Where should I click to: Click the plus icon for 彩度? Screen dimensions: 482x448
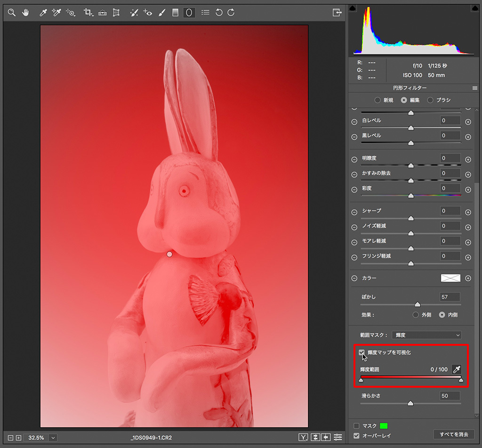coord(468,189)
